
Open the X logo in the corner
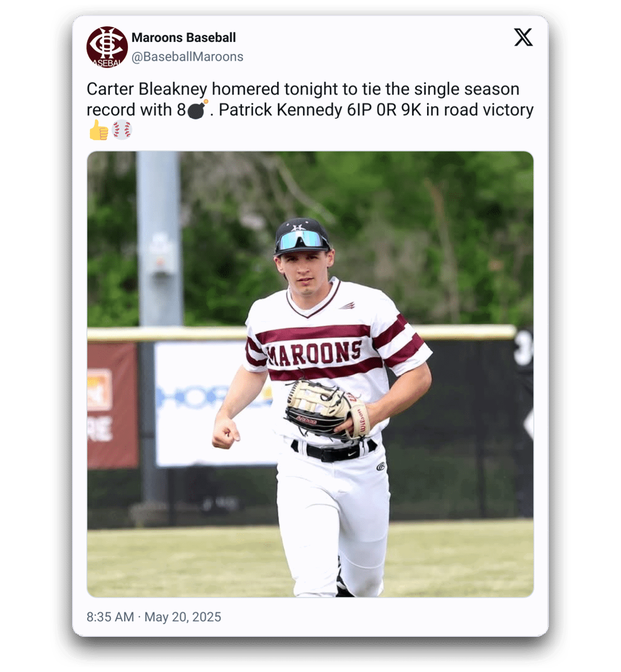[523, 37]
